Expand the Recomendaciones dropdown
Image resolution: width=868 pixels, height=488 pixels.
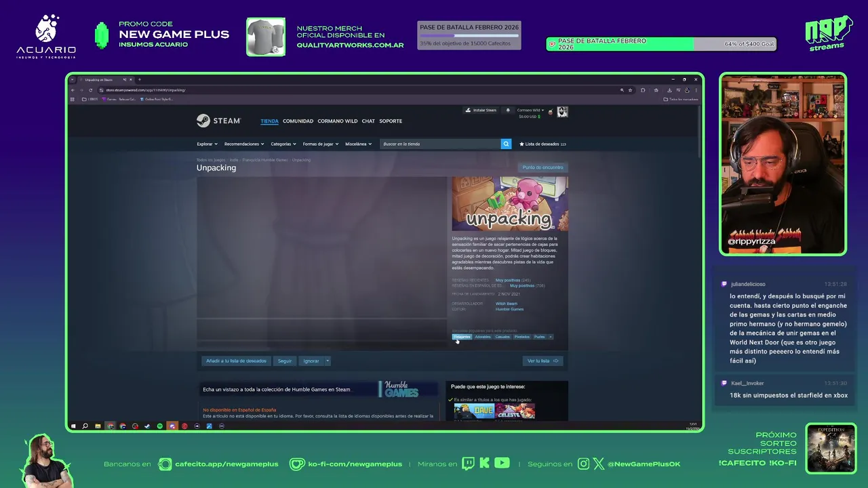pos(244,144)
